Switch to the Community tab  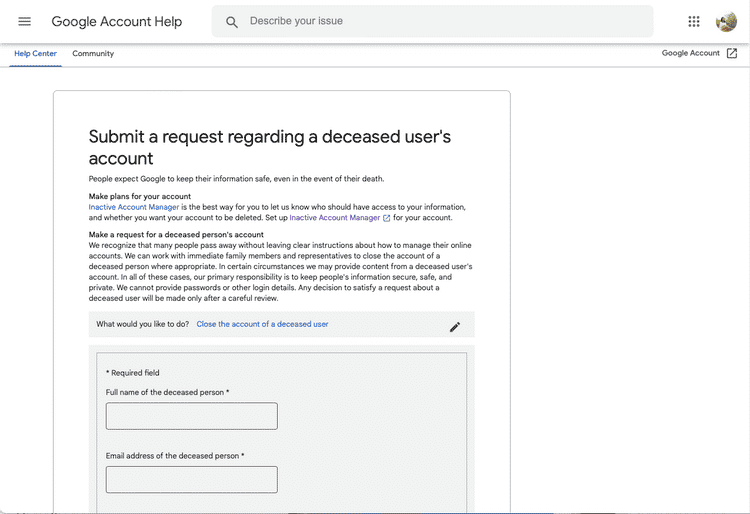(93, 53)
